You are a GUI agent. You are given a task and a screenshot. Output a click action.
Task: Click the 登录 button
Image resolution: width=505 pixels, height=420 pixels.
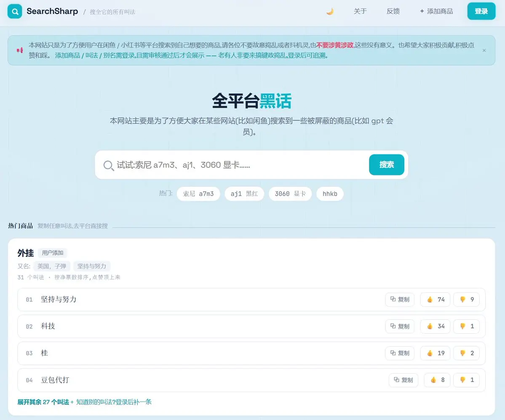(x=481, y=11)
